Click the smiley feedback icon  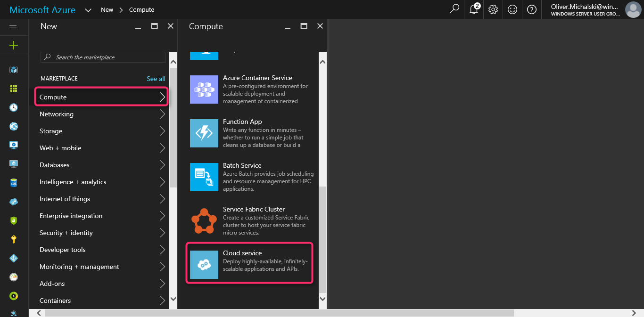[512, 9]
